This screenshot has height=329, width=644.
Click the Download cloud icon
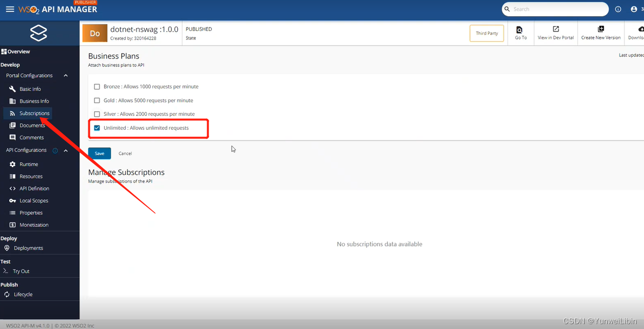pyautogui.click(x=641, y=29)
